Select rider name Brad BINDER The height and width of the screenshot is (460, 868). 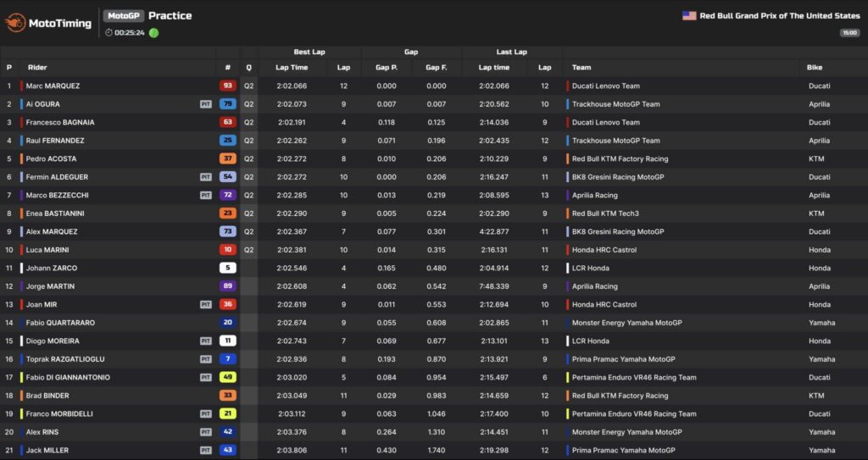click(47, 396)
